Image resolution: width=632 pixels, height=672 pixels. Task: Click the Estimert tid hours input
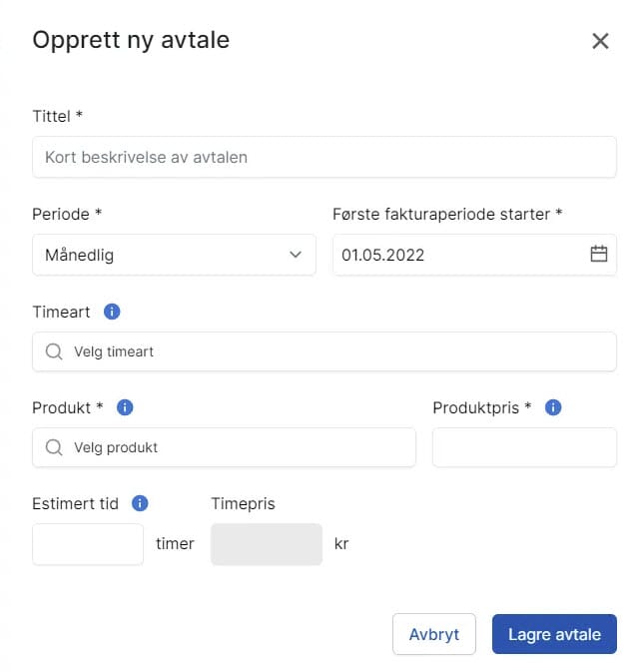point(88,544)
